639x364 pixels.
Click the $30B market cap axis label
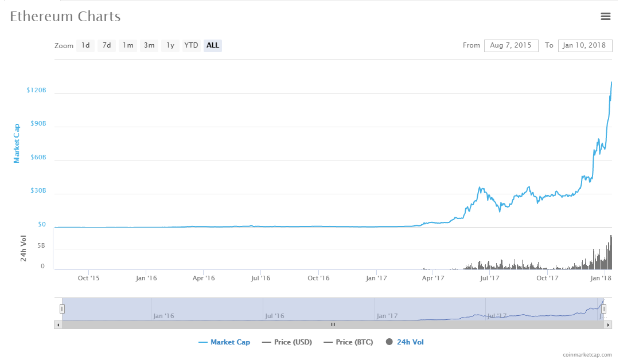click(x=38, y=190)
